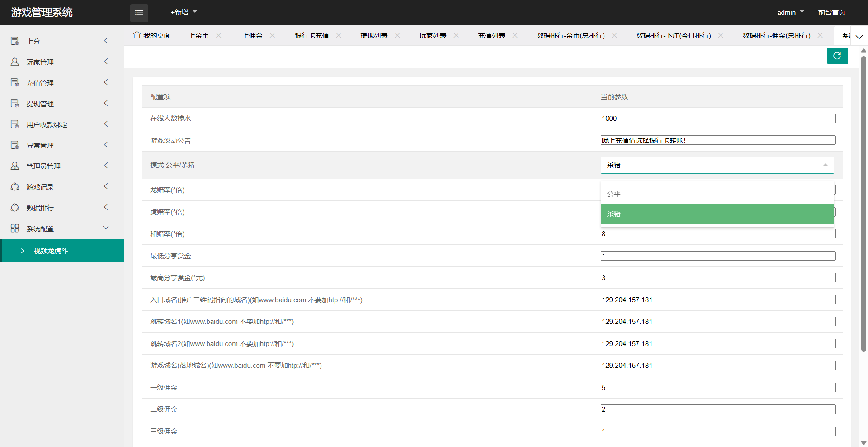Switch to the 提现列表 tab
The image size is (868, 447).
(374, 35)
